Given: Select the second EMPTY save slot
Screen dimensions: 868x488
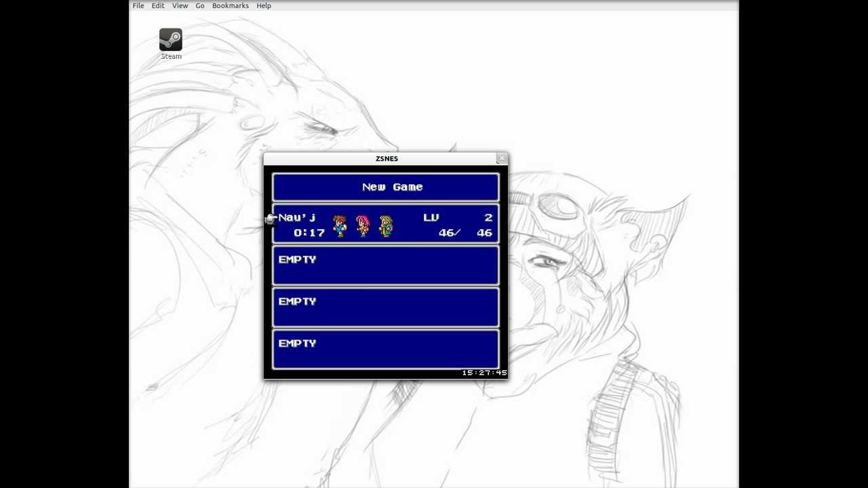Looking at the screenshot, I should (x=385, y=308).
